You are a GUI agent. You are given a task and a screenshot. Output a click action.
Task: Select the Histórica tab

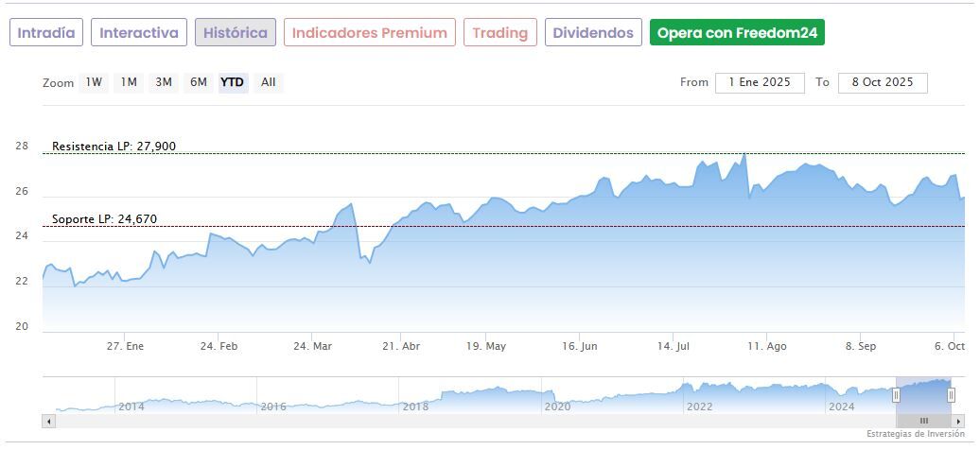[236, 33]
